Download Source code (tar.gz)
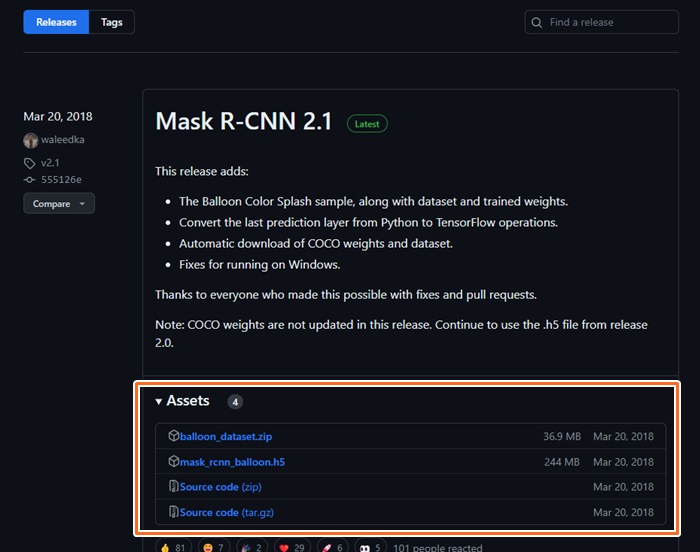The height and width of the screenshot is (552, 700). pyautogui.click(x=227, y=512)
